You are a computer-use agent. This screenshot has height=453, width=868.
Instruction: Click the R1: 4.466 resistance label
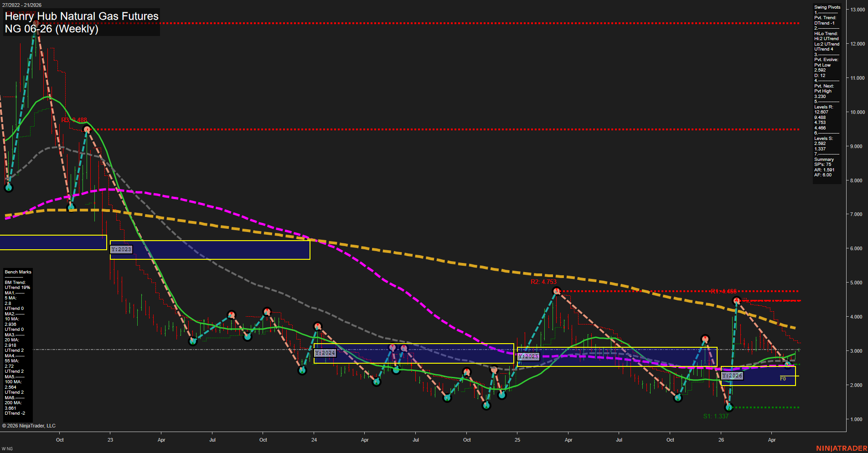[723, 291]
